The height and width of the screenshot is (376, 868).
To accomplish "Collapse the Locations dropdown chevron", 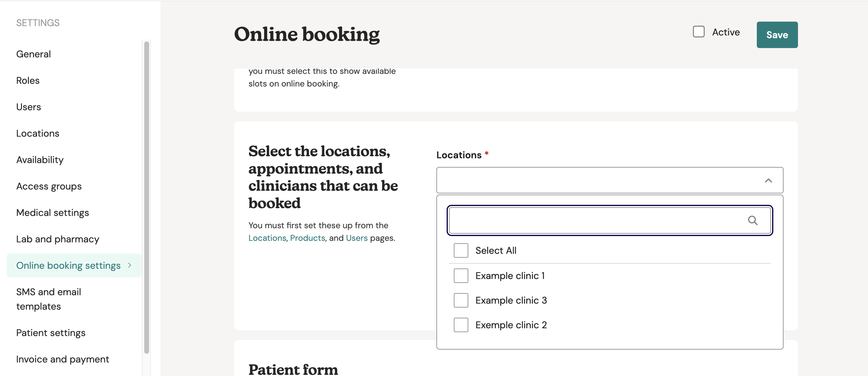I will pos(768,180).
